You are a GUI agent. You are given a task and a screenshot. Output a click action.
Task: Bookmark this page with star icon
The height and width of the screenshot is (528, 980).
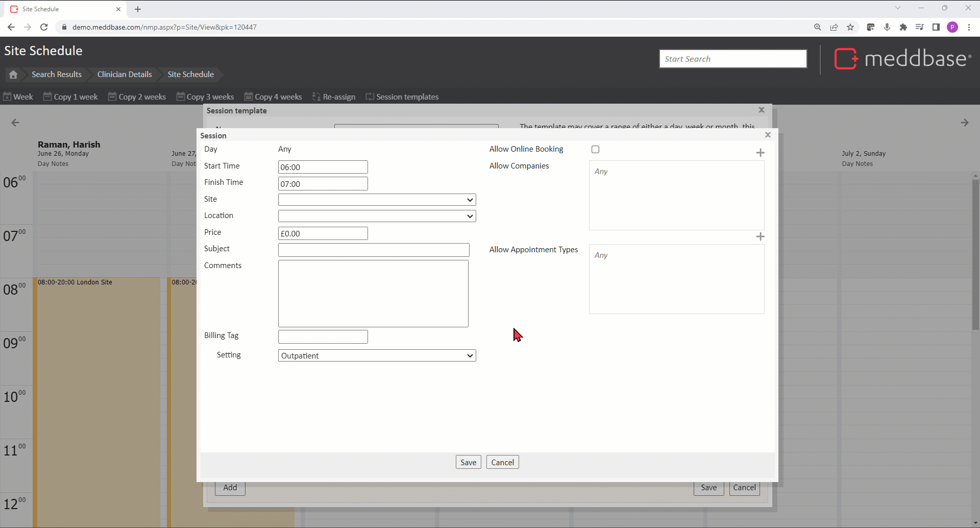pos(850,27)
